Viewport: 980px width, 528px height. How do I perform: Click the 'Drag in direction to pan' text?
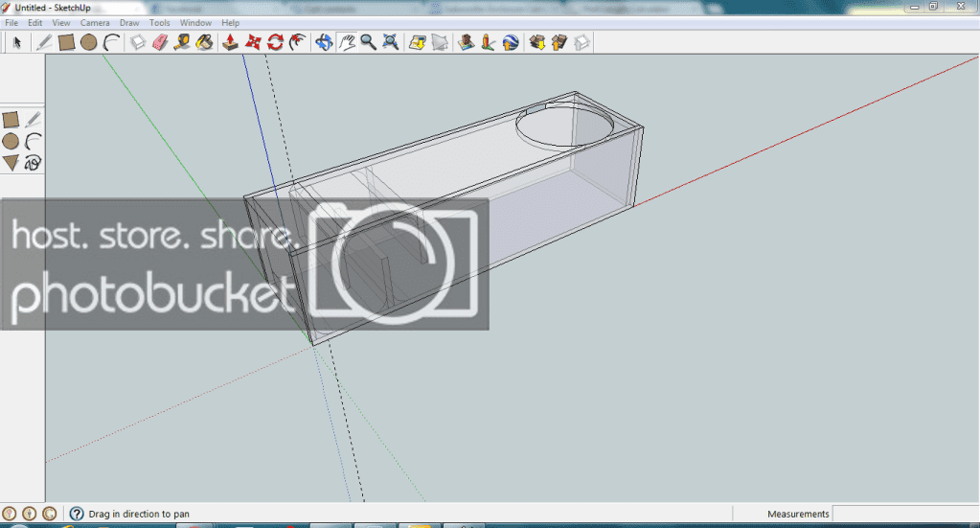click(x=139, y=514)
